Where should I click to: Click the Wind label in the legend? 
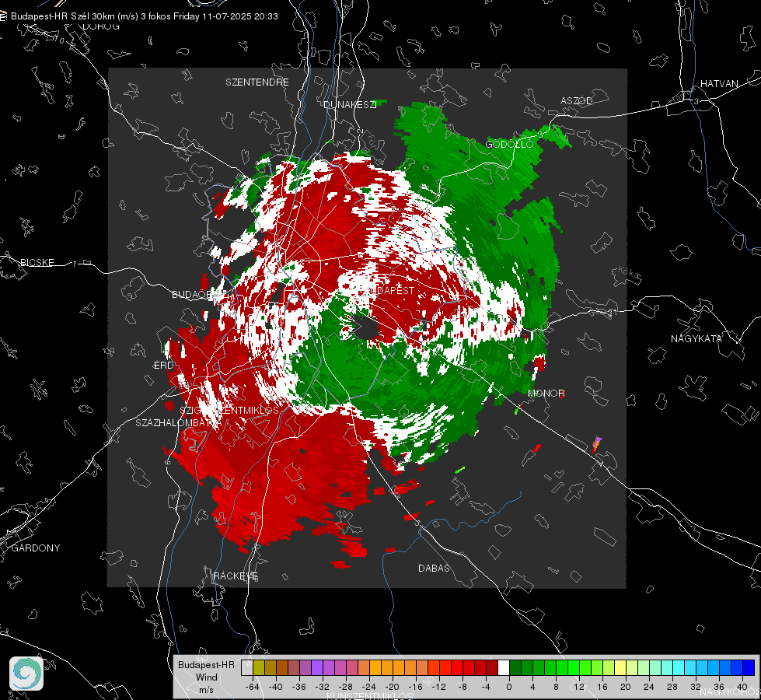click(207, 677)
